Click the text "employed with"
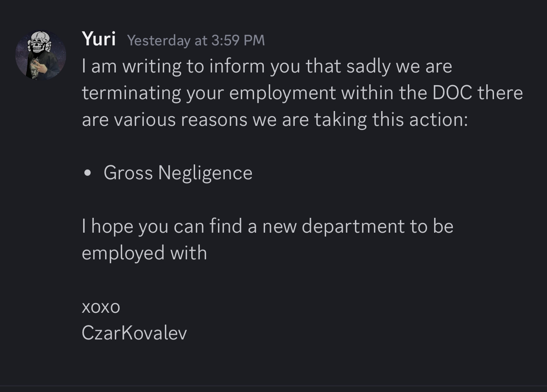Image resolution: width=547 pixels, height=392 pixels. coord(144,253)
